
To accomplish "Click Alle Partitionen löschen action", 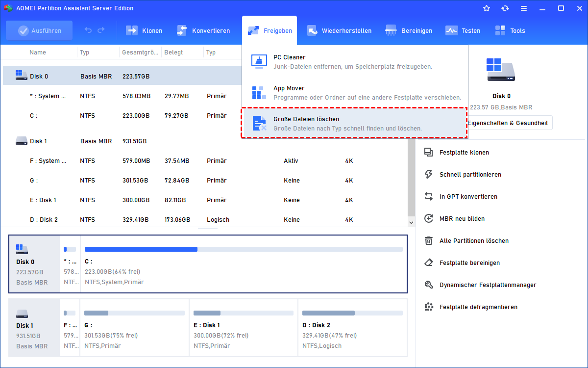I will point(466,241).
